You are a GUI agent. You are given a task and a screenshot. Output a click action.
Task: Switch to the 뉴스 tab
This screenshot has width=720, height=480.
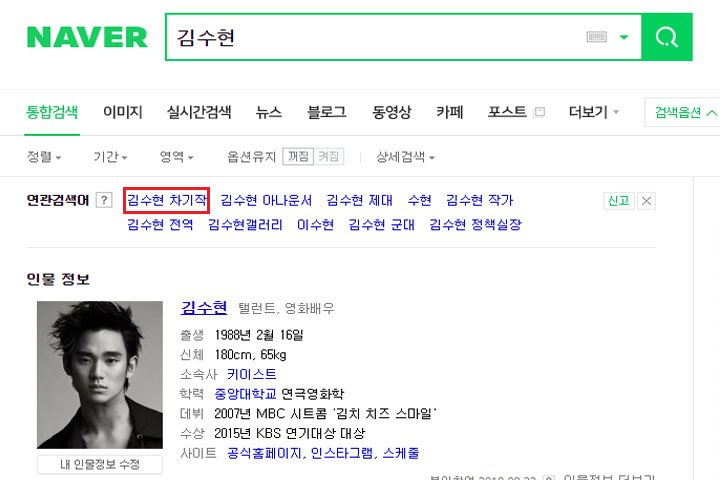[269, 112]
